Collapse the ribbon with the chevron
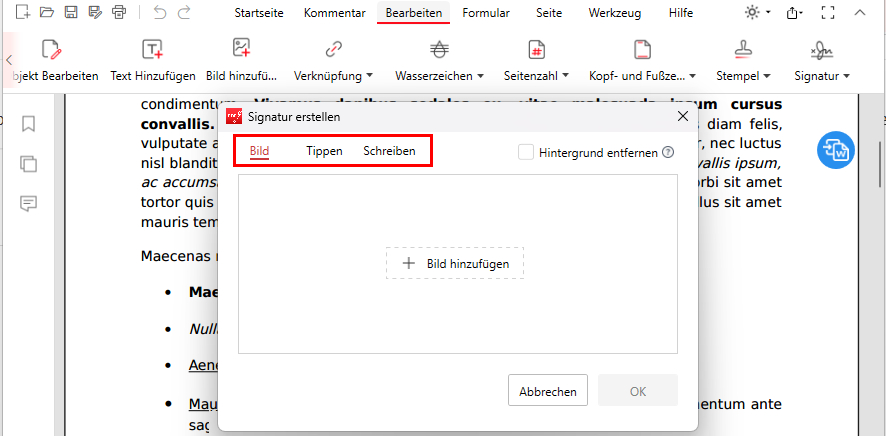The height and width of the screenshot is (436, 886). coord(859,12)
